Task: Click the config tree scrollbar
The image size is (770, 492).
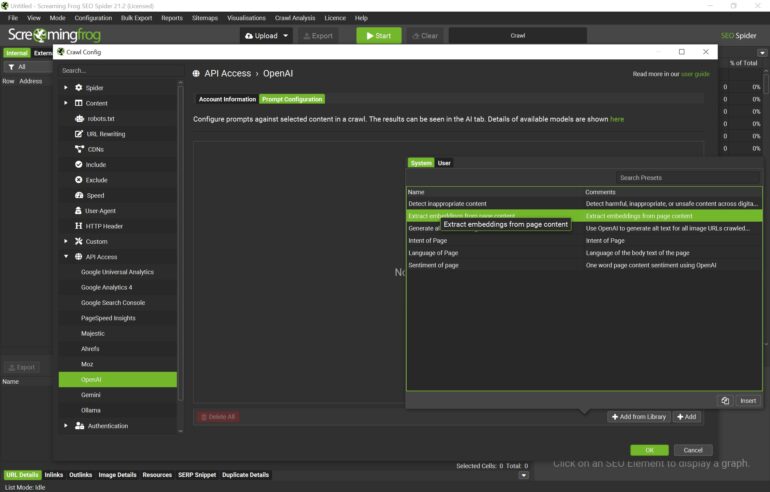Action: [180, 244]
